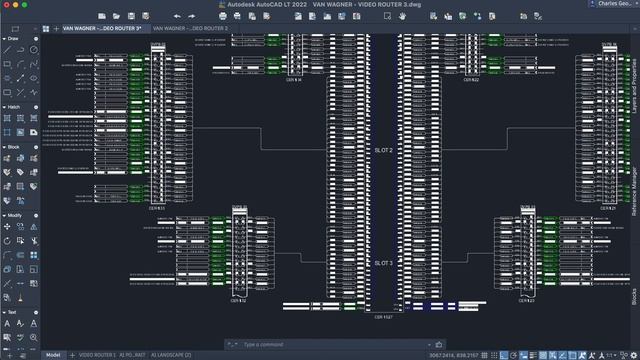Click the Open file toolbar icon
The width and height of the screenshot is (640, 360).
tap(116, 16)
